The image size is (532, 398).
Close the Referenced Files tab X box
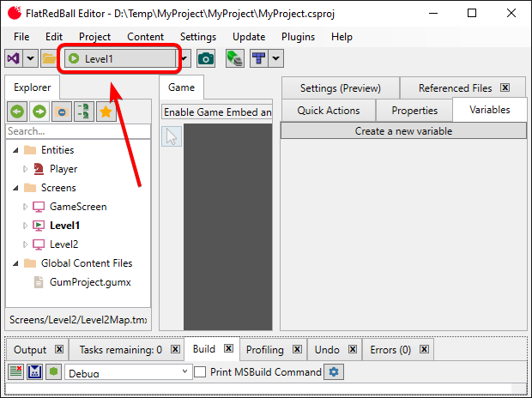click(x=505, y=88)
